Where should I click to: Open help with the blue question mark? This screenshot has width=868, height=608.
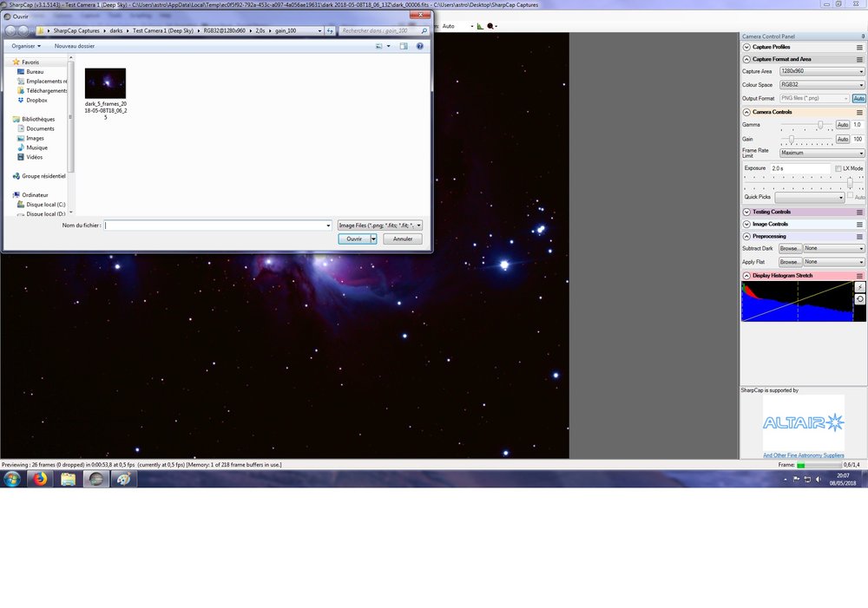[x=419, y=47]
